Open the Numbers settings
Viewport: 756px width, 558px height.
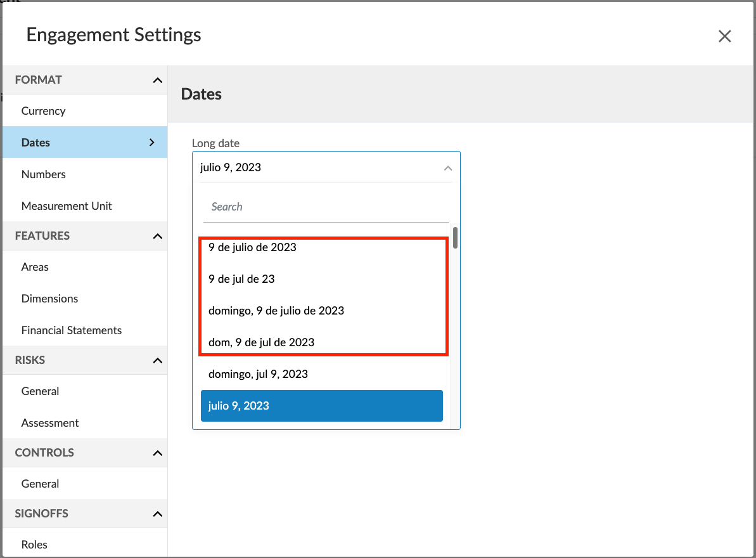coord(85,174)
